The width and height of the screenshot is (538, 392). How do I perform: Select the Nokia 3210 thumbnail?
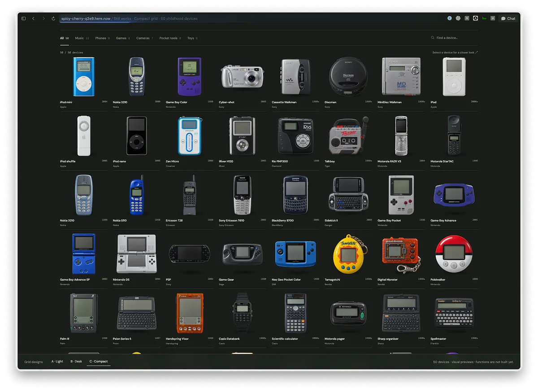click(x=84, y=195)
